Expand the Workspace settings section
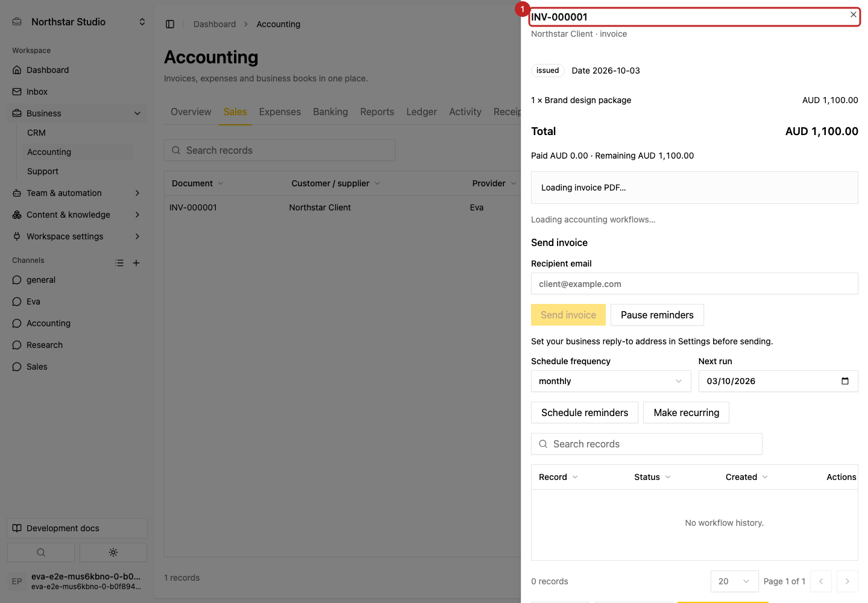 pos(137,236)
